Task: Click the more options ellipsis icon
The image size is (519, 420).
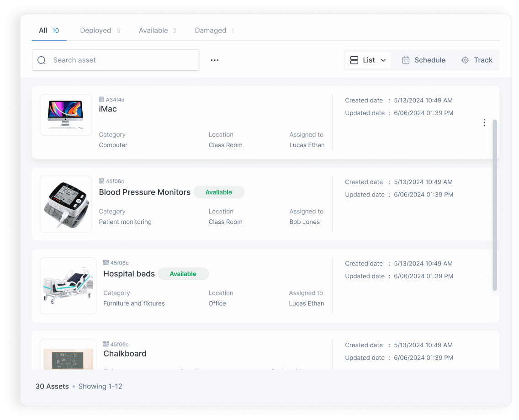Action: (215, 60)
